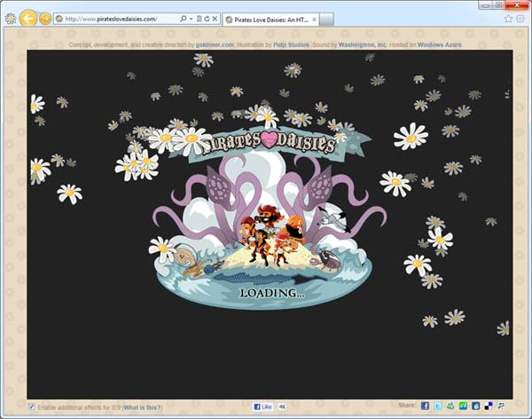Stop loading with the address bar X
The width and height of the screenshot is (532, 419).
pyautogui.click(x=215, y=19)
